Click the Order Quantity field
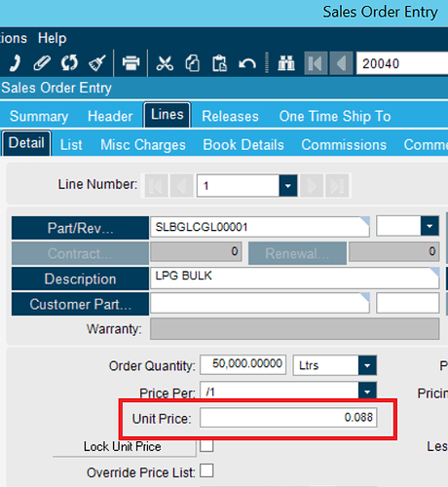This screenshot has width=448, height=487. [243, 364]
